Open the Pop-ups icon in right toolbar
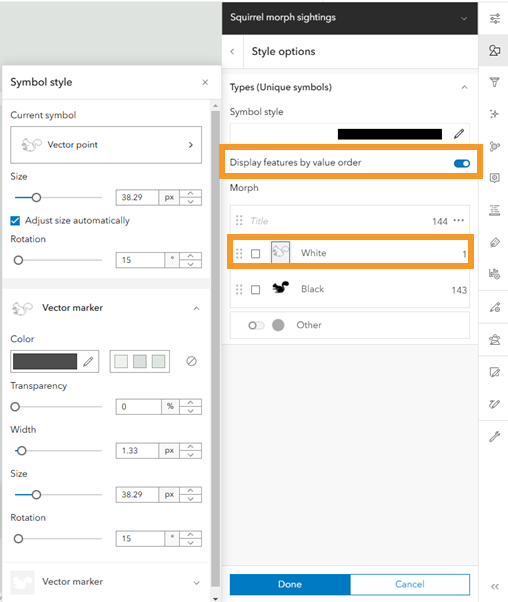 [x=495, y=178]
